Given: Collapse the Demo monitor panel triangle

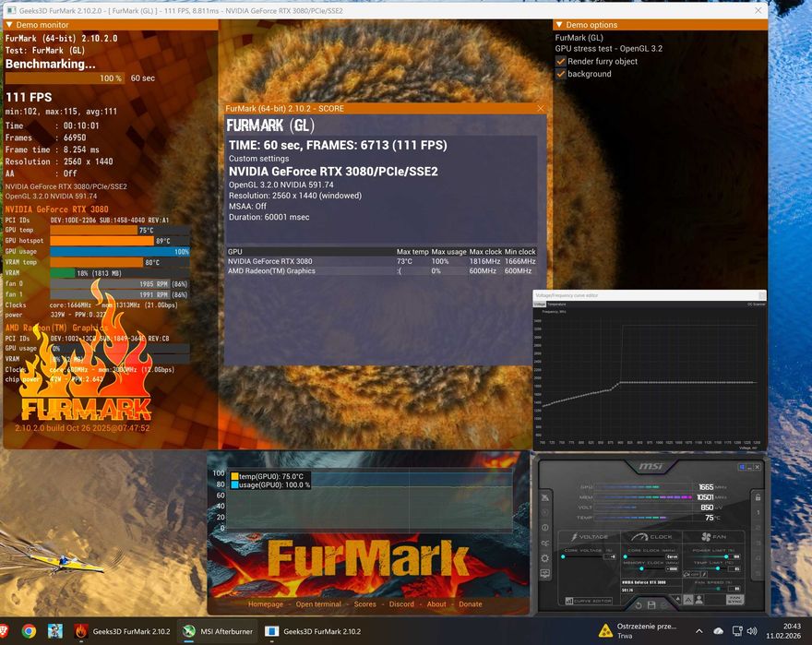Looking at the screenshot, I should 9,24.
